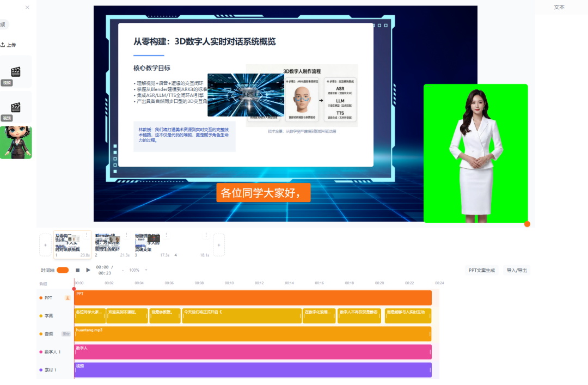Jump to 00:10 on the timeline ruler
This screenshot has width=588, height=385.
click(229, 283)
